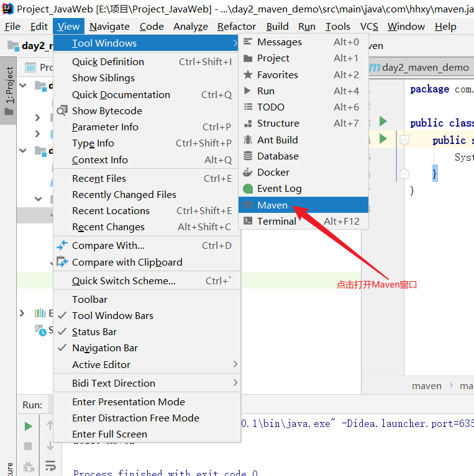The height and width of the screenshot is (476, 474).
Task: Click the green rerun icon in Run panel
Action: (x=28, y=426)
